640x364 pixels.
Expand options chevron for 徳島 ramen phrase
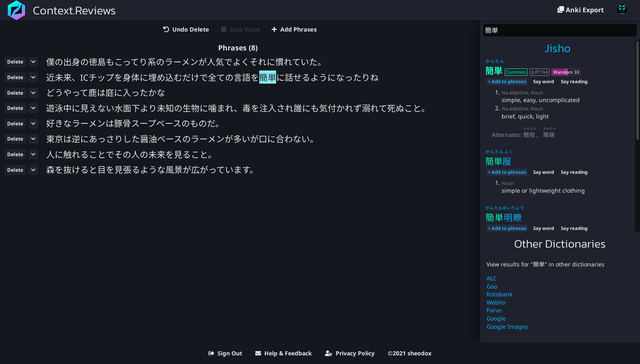(33, 62)
